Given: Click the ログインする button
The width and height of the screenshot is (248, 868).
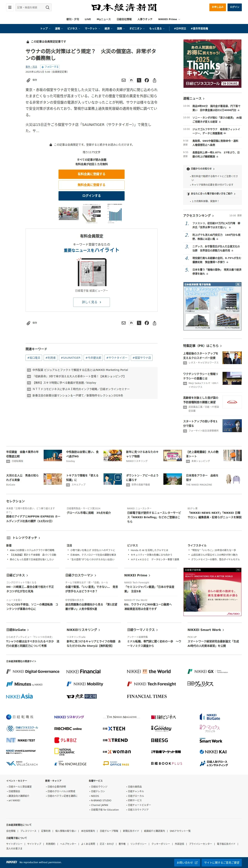Looking at the screenshot, I should click(x=92, y=196).
